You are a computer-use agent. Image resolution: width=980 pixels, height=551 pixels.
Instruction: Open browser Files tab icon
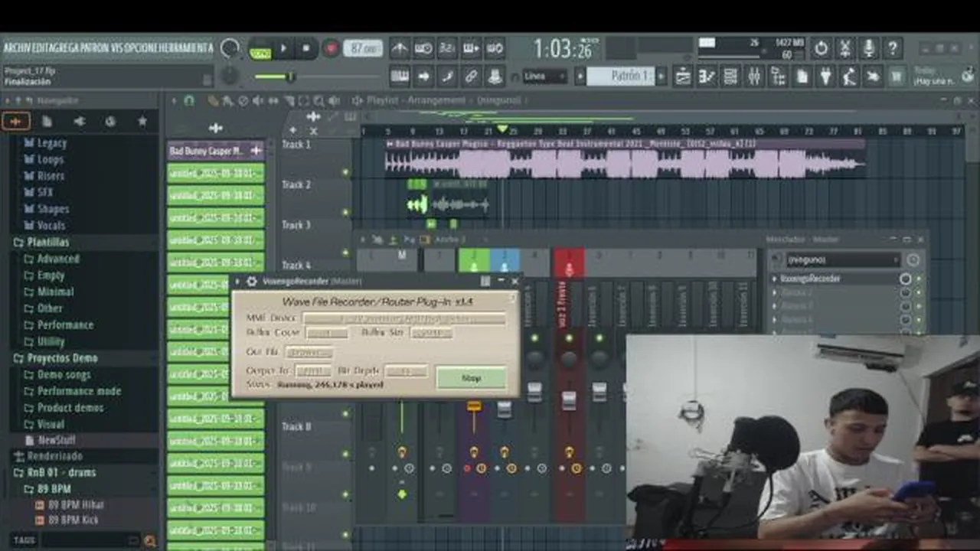[47, 121]
